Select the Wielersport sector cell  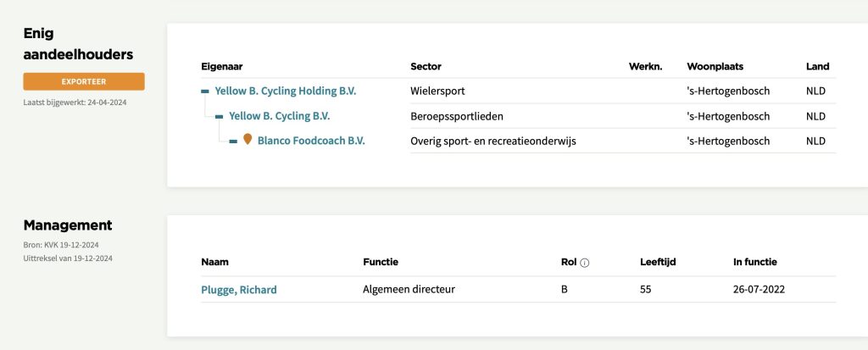click(x=437, y=91)
